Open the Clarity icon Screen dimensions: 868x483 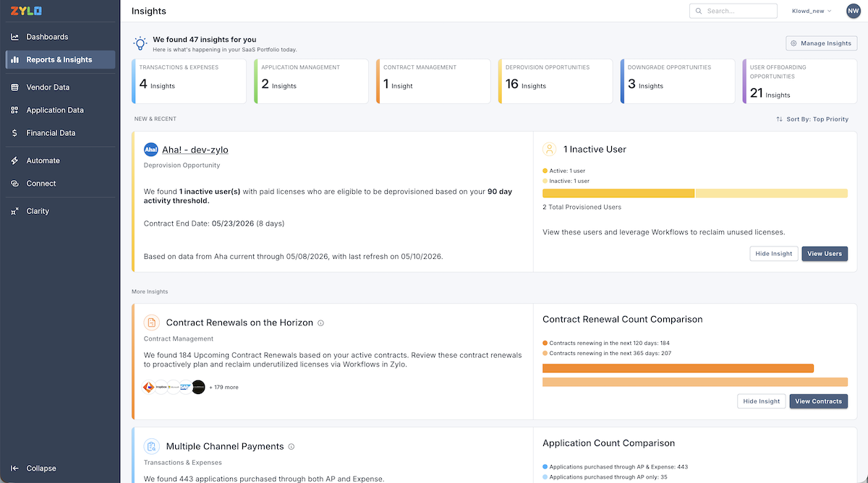pyautogui.click(x=14, y=211)
